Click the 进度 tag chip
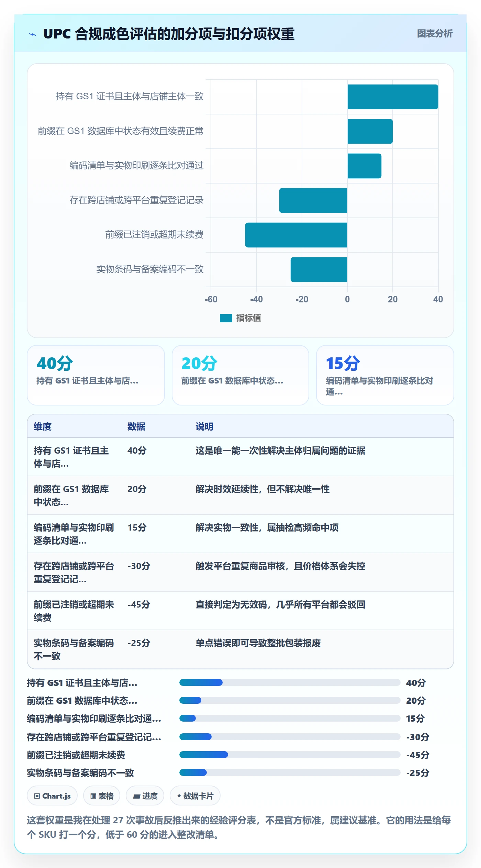The height and width of the screenshot is (868, 481). point(145,796)
